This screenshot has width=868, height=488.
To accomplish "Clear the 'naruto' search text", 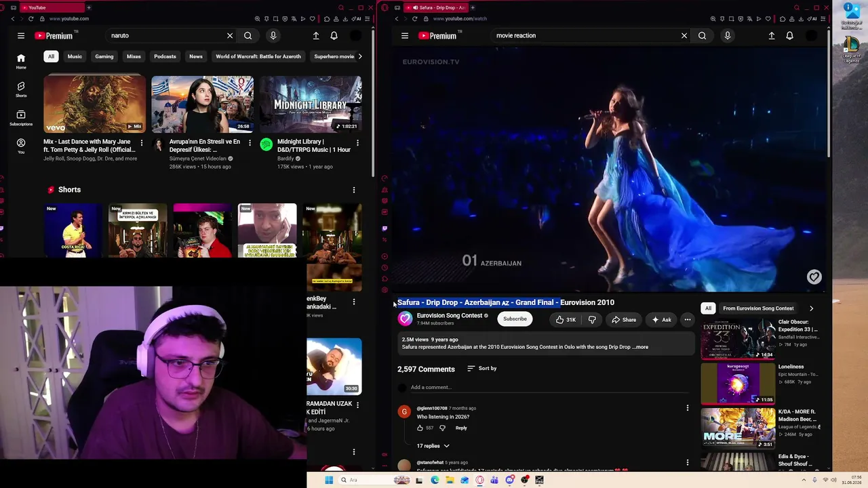I will pyautogui.click(x=230, y=36).
